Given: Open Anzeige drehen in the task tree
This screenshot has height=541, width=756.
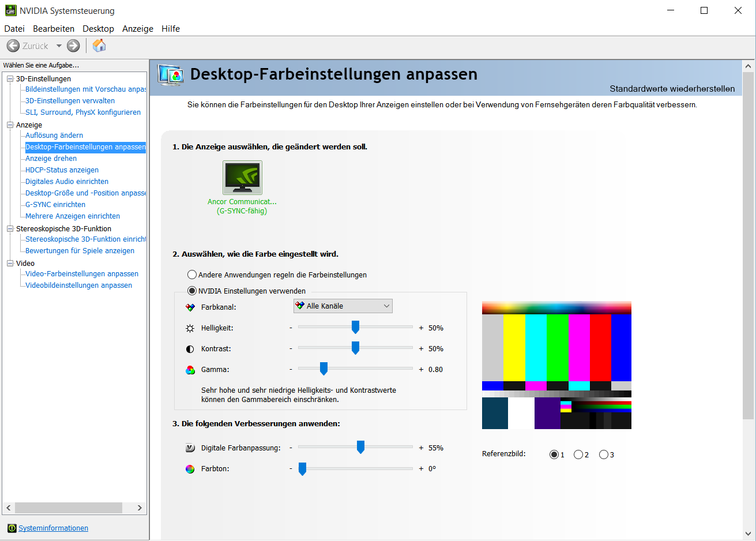Looking at the screenshot, I should pos(51,159).
